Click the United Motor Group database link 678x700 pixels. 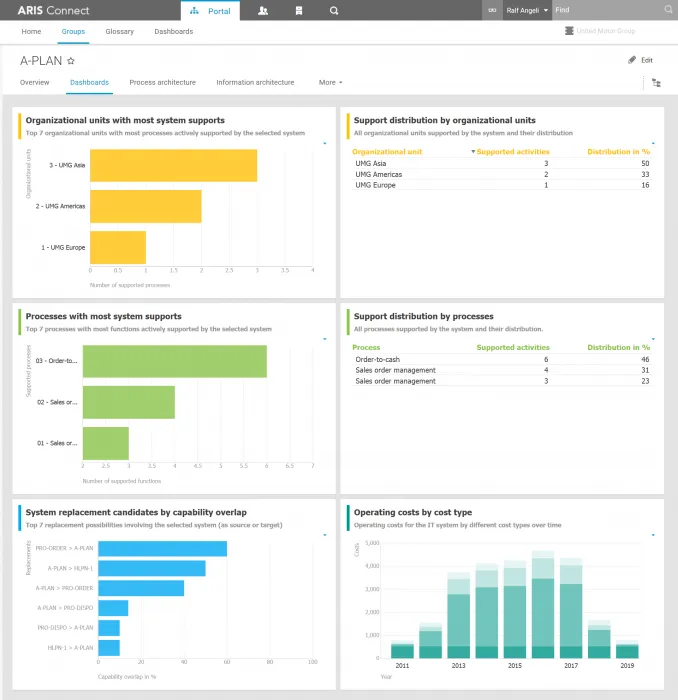[x=606, y=31]
